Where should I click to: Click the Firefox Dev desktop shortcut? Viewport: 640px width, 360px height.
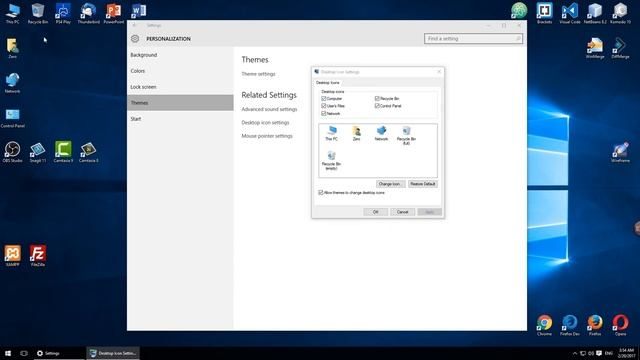pos(570,325)
